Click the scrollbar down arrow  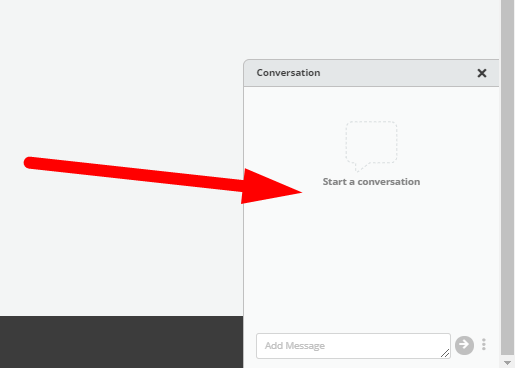click(507, 363)
